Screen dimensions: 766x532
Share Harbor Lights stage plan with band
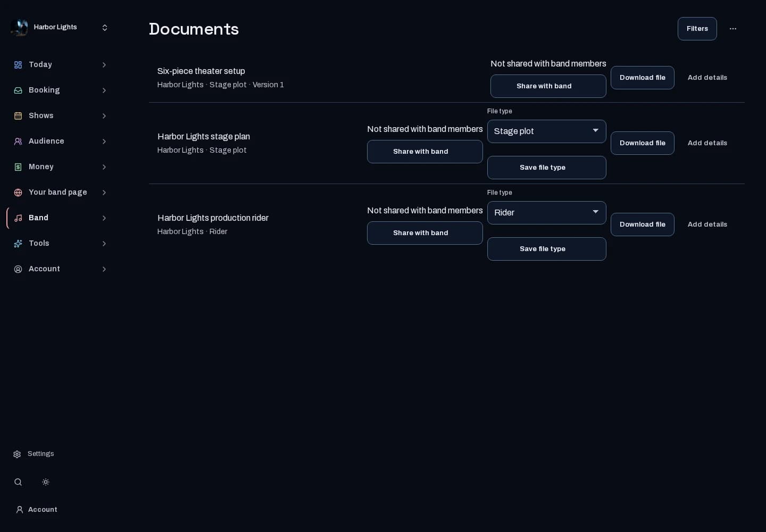click(x=425, y=152)
